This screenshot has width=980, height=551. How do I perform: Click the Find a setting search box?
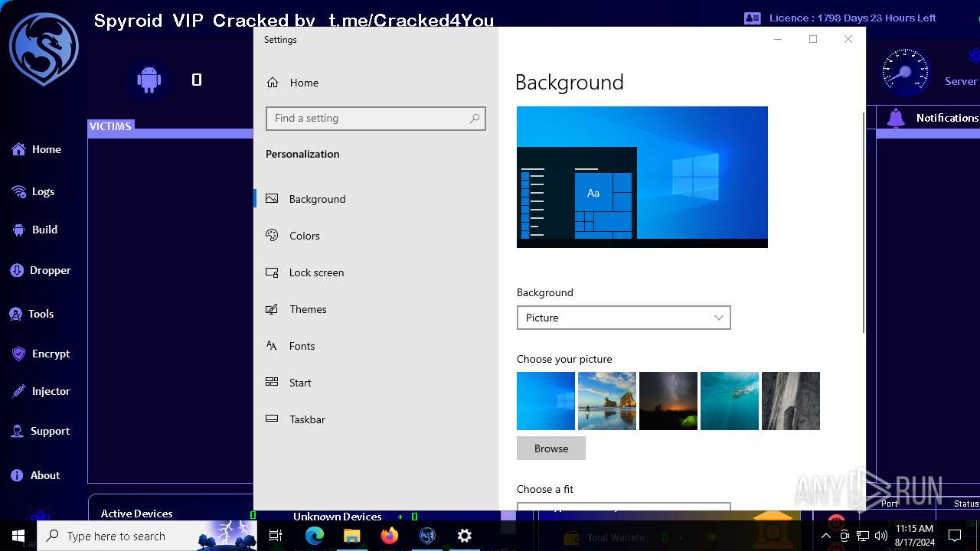click(376, 119)
